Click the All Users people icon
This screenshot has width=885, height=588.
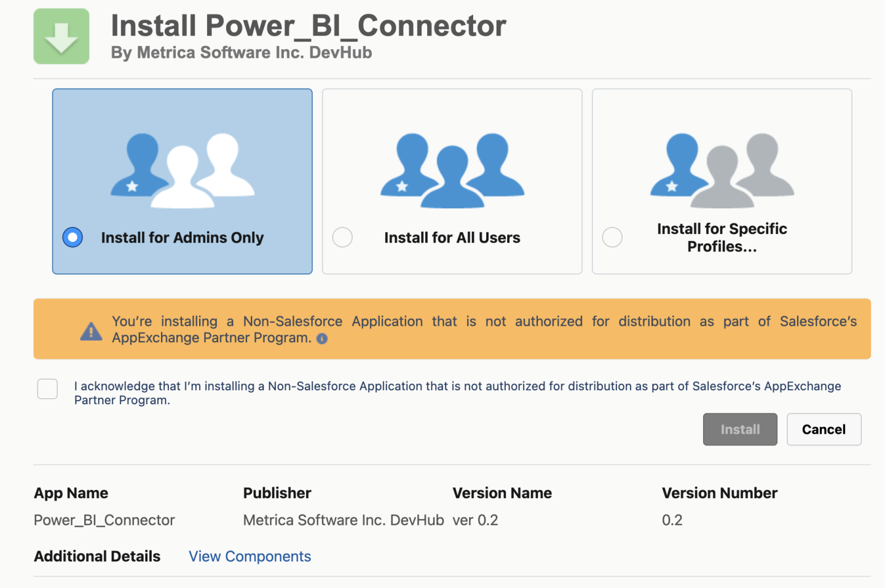[452, 170]
